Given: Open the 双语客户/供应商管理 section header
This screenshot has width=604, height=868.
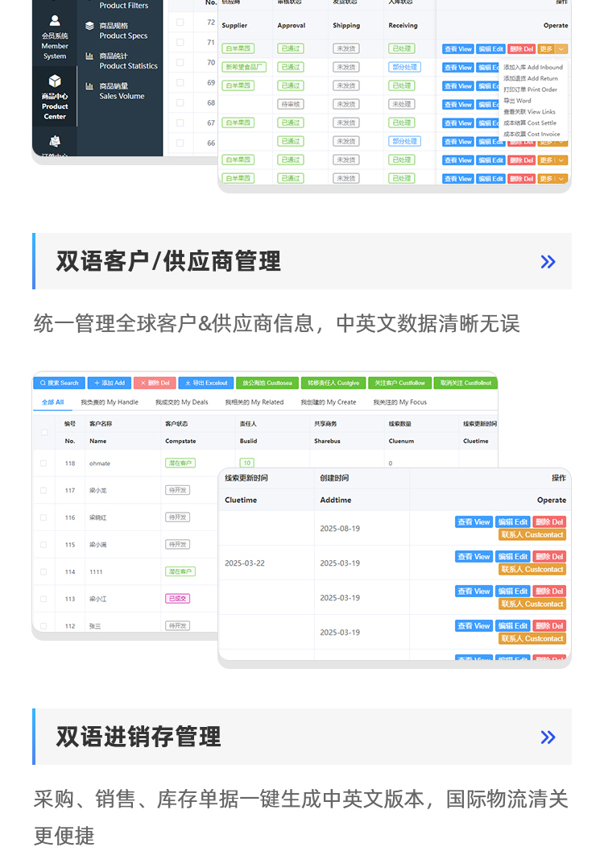Looking at the screenshot, I should point(302,261).
